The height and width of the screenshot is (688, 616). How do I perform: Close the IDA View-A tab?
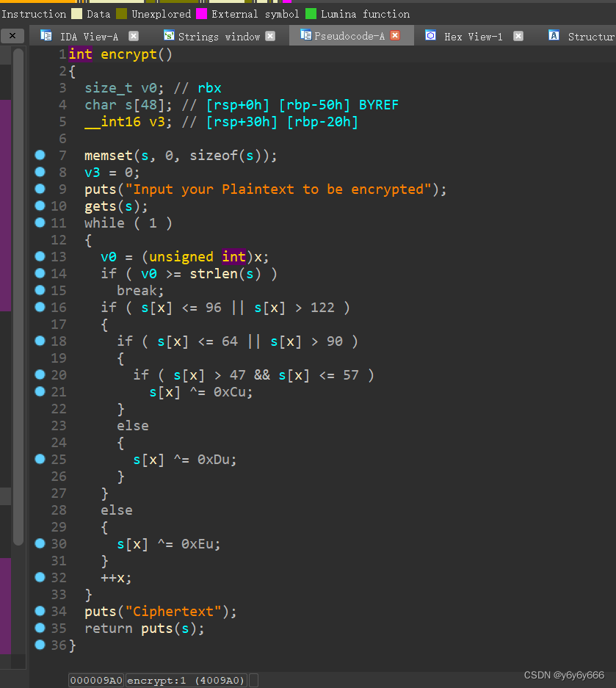coord(134,35)
